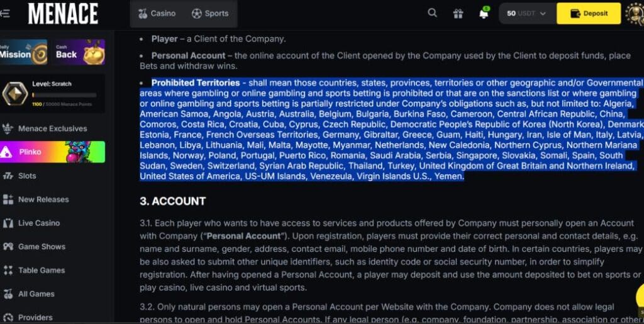Screen dimensions: 644x324
Task: Expand the 50 USDT balance dropdown
Action: [x=527, y=13]
